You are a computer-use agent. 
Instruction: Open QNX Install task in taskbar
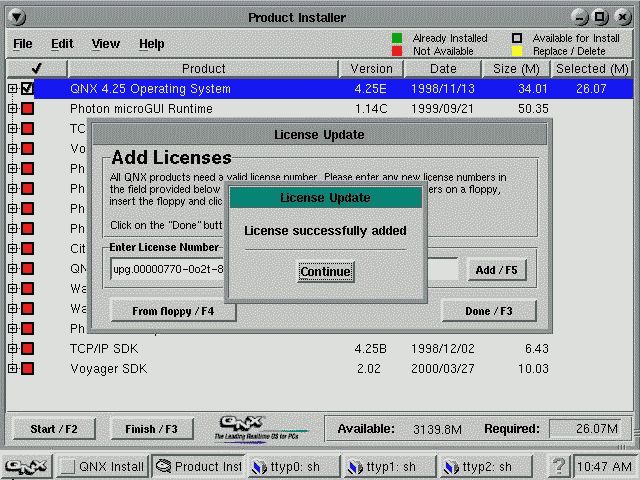click(103, 466)
